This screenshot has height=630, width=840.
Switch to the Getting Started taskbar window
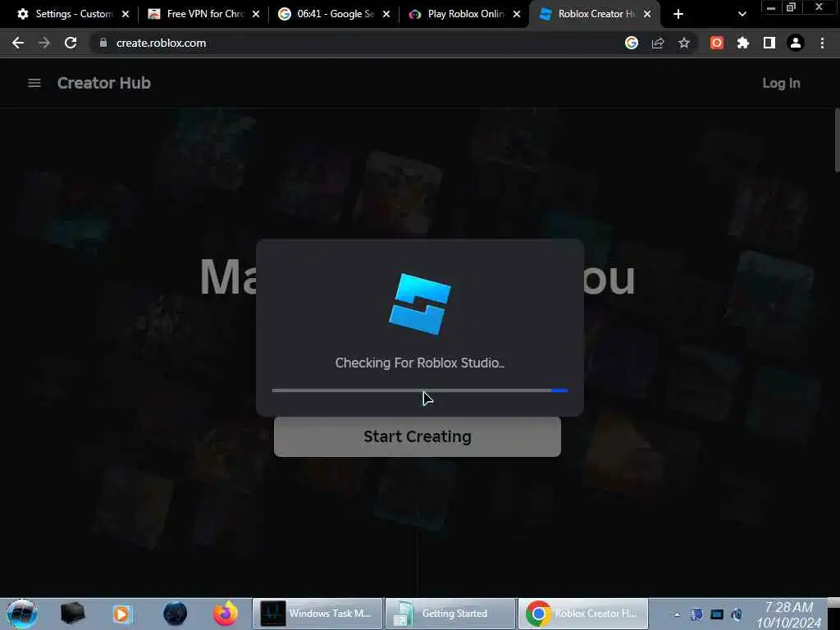(450, 614)
